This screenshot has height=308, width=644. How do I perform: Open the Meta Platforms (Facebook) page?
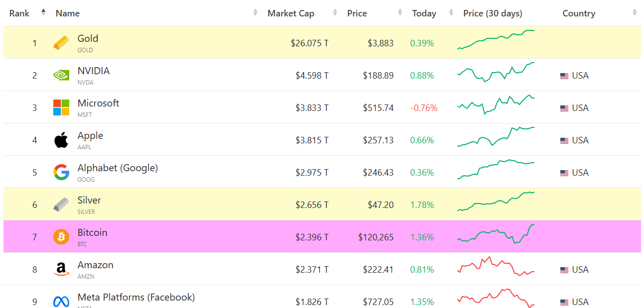click(x=136, y=298)
